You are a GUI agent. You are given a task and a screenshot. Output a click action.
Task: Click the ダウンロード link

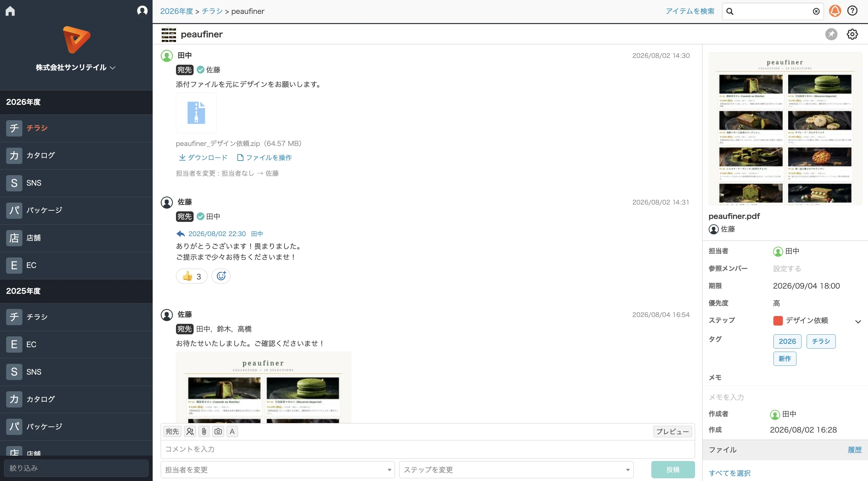[203, 158]
